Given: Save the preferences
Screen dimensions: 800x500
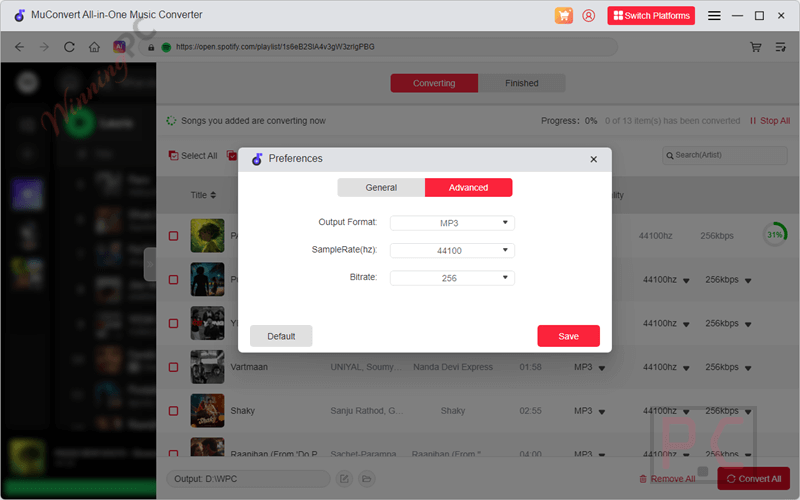Looking at the screenshot, I should click(x=568, y=336).
